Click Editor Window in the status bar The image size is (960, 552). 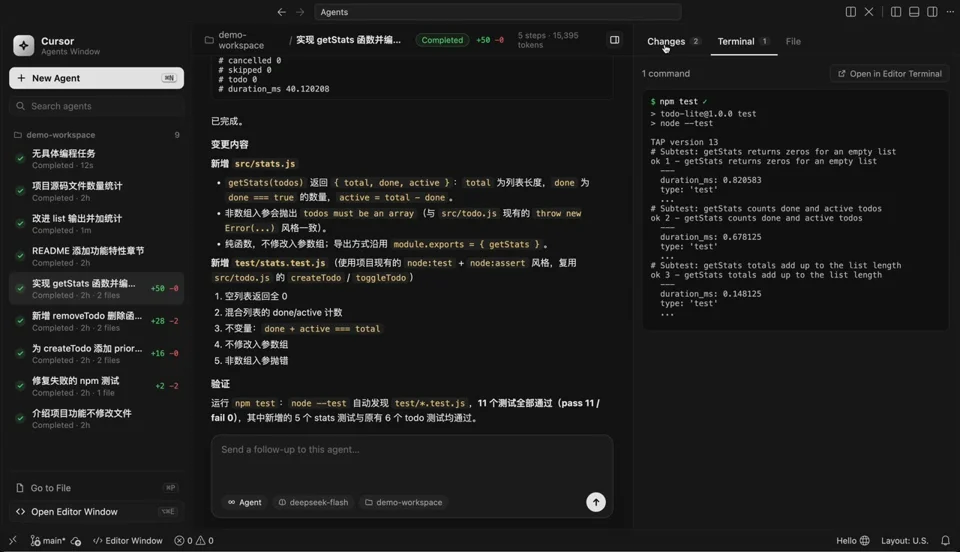coord(127,540)
